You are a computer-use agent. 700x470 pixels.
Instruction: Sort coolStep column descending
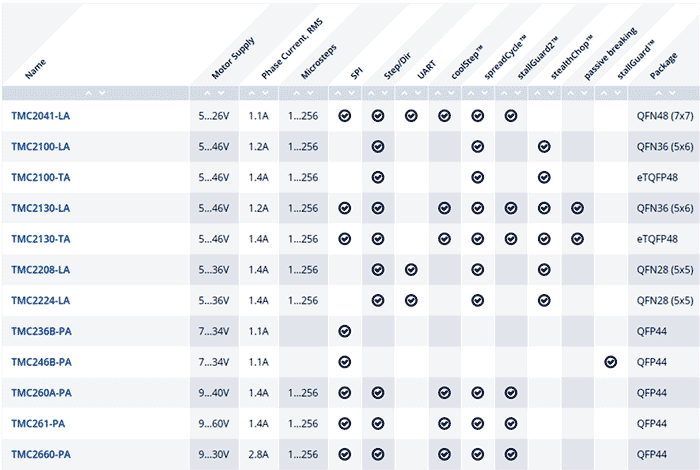pyautogui.click(x=451, y=93)
